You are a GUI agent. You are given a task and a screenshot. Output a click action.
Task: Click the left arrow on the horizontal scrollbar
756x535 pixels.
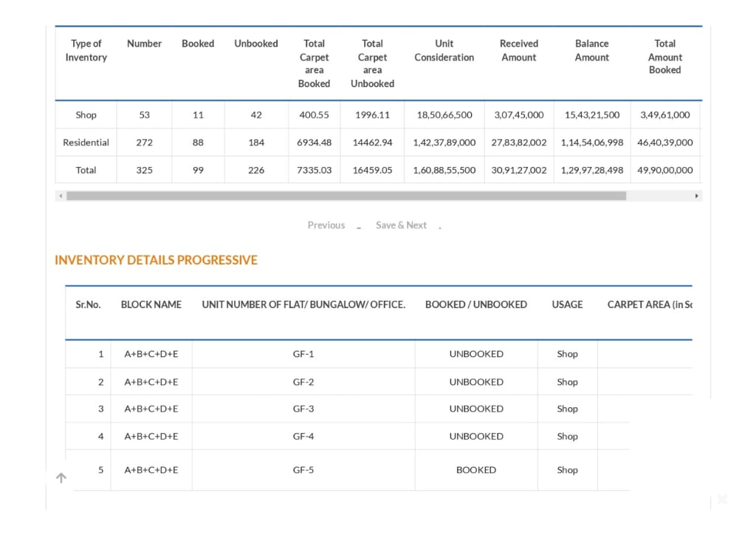tap(61, 195)
